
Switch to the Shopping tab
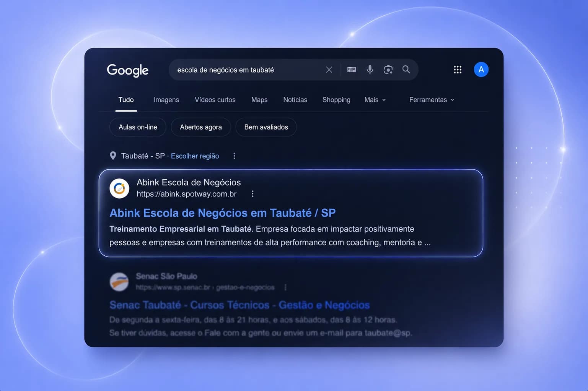point(336,100)
